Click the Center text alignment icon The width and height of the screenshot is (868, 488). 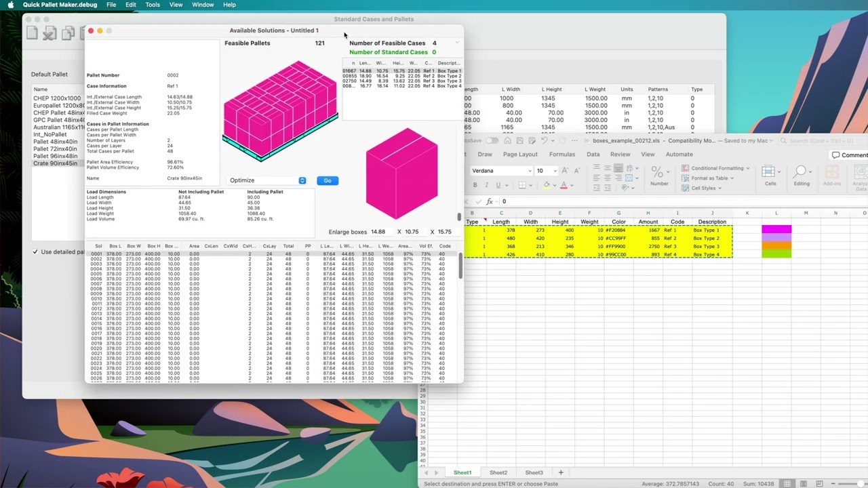click(x=607, y=178)
